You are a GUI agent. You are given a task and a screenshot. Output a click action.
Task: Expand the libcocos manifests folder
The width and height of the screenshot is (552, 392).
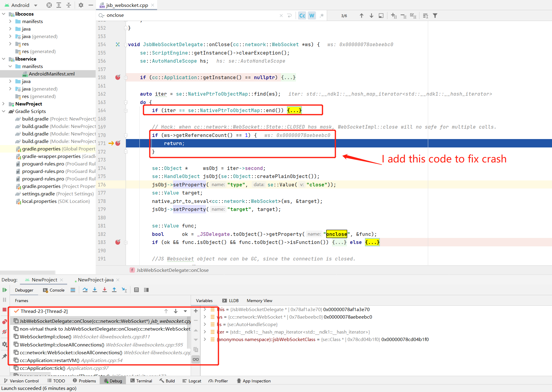[x=10, y=21]
